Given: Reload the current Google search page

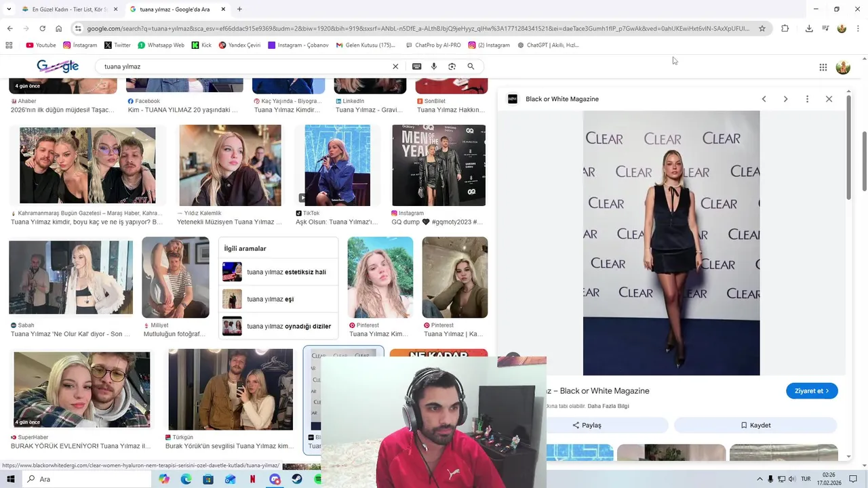Looking at the screenshot, I should 42,28.
